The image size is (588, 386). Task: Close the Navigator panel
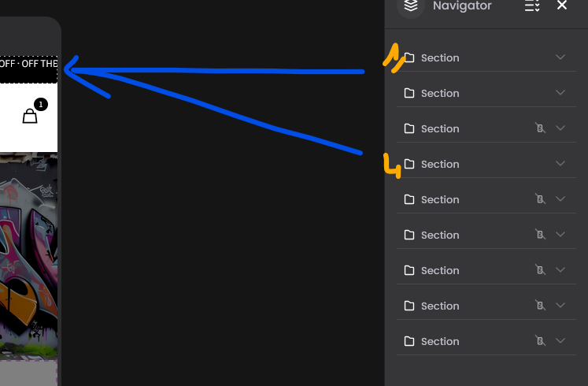[x=562, y=6]
